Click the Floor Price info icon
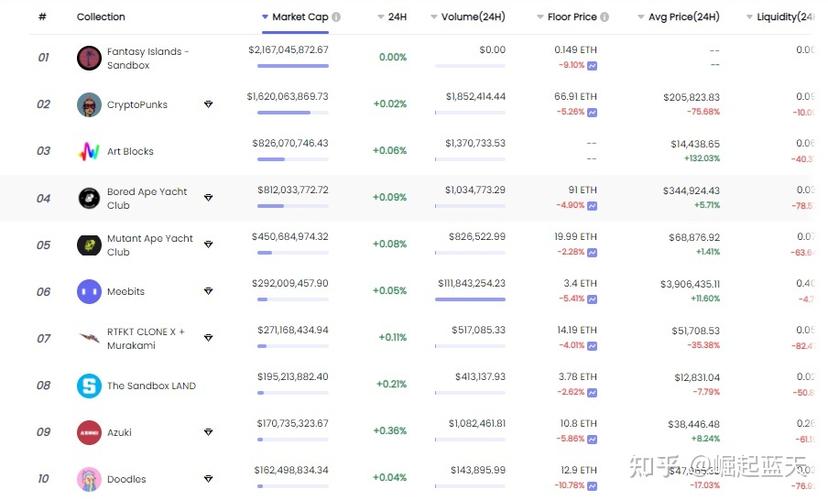 (x=605, y=17)
